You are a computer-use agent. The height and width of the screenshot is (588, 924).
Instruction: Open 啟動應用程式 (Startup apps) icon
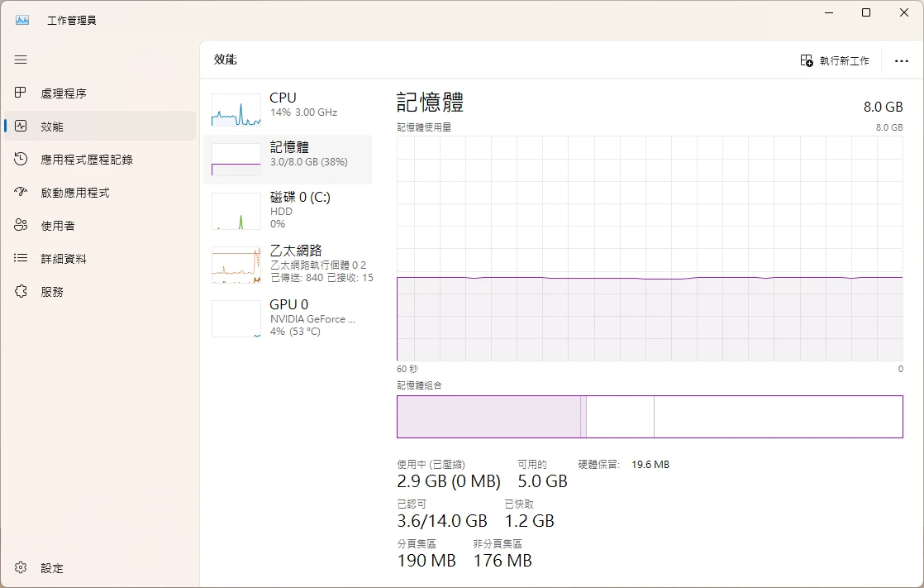coord(21,193)
